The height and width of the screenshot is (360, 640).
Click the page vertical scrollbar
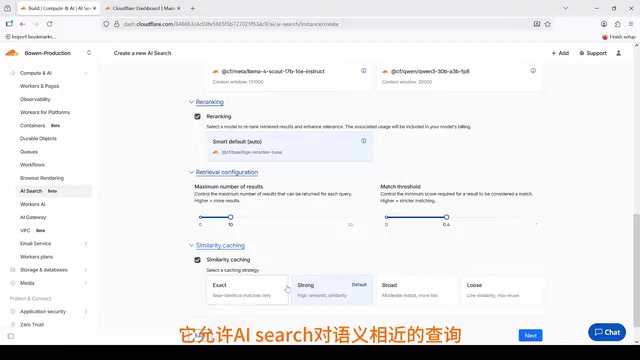click(636, 270)
